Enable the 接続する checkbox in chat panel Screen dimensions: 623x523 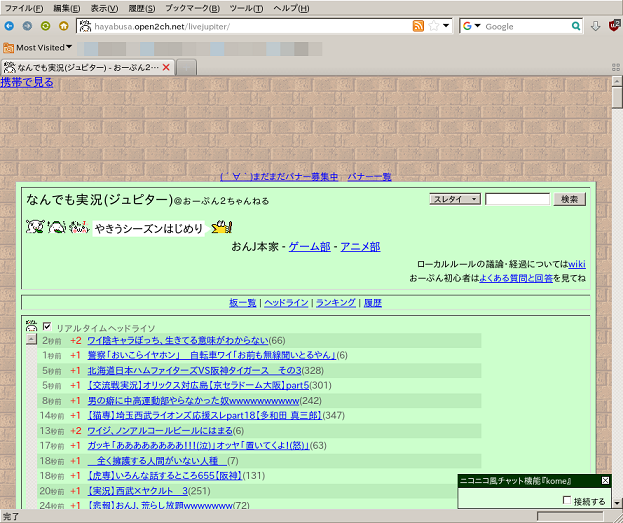567,500
